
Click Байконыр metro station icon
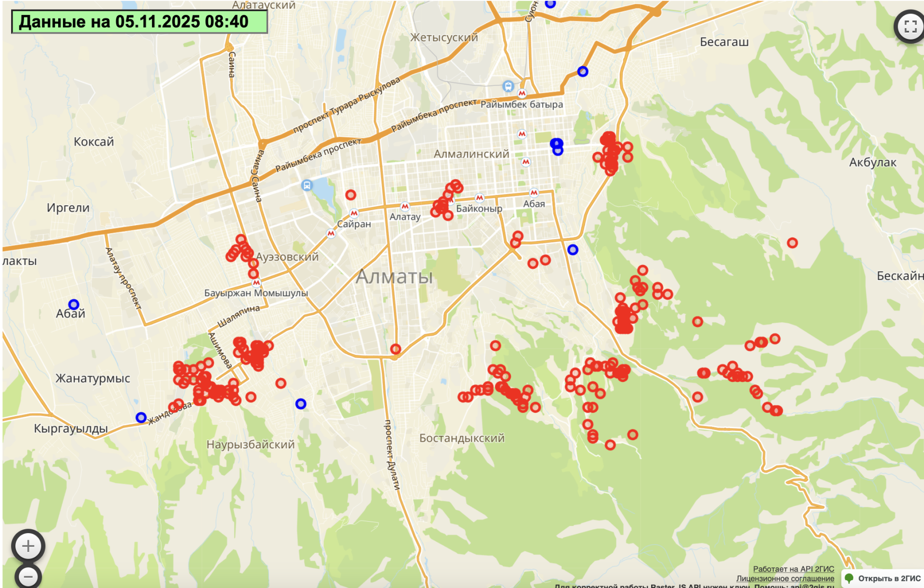point(479,198)
